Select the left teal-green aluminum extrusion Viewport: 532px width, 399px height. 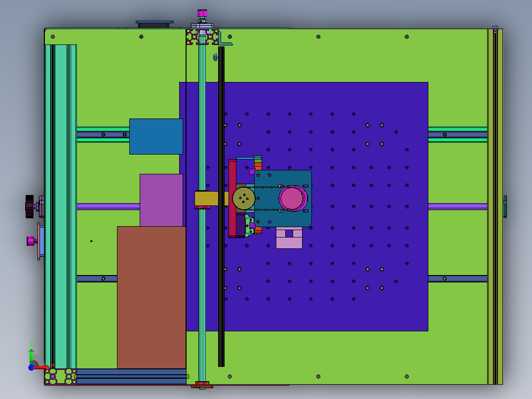coord(60,206)
